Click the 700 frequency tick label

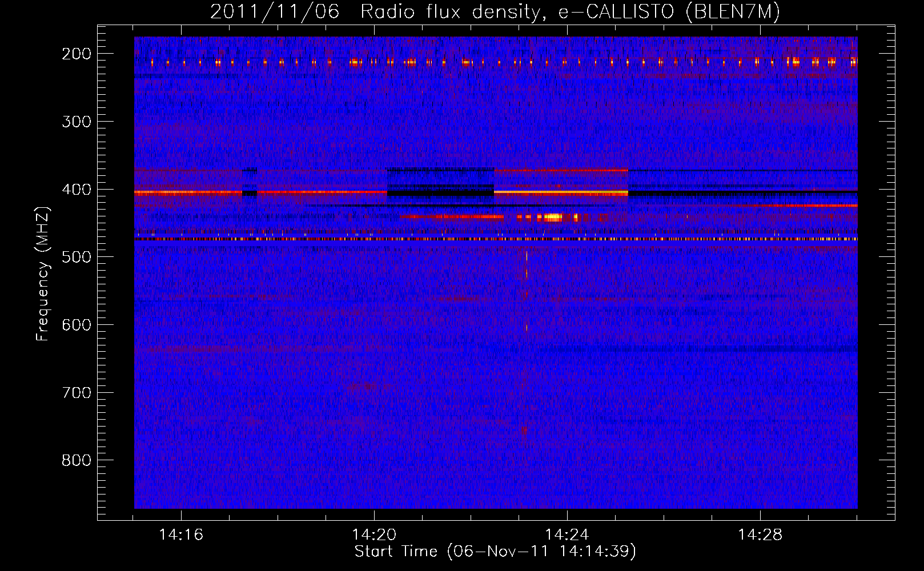[76, 393]
